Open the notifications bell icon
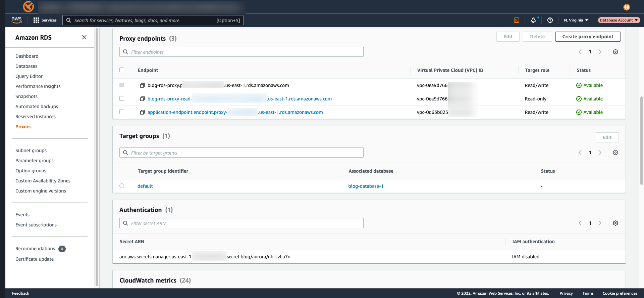Screen dimensions: 644x298 tap(533, 20)
